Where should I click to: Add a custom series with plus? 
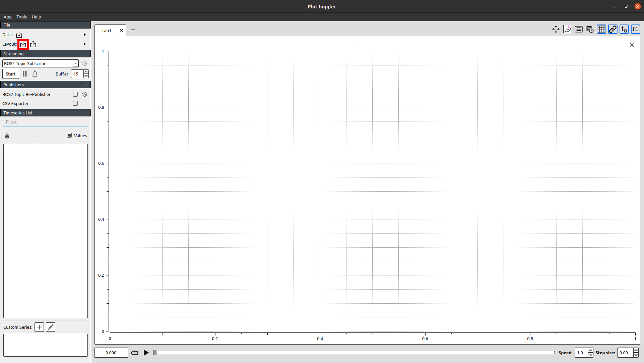tap(39, 327)
